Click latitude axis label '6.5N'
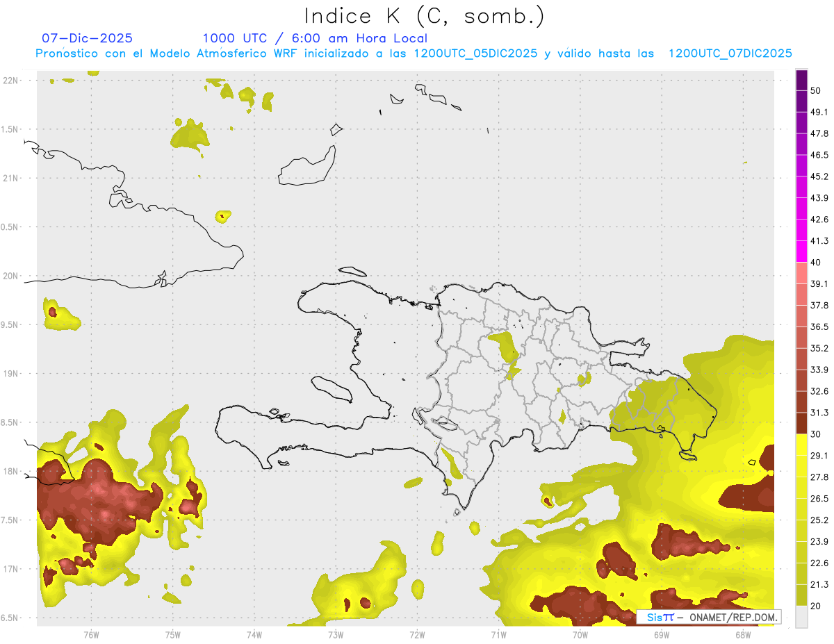Screen dimensions: 834x644 10,618
